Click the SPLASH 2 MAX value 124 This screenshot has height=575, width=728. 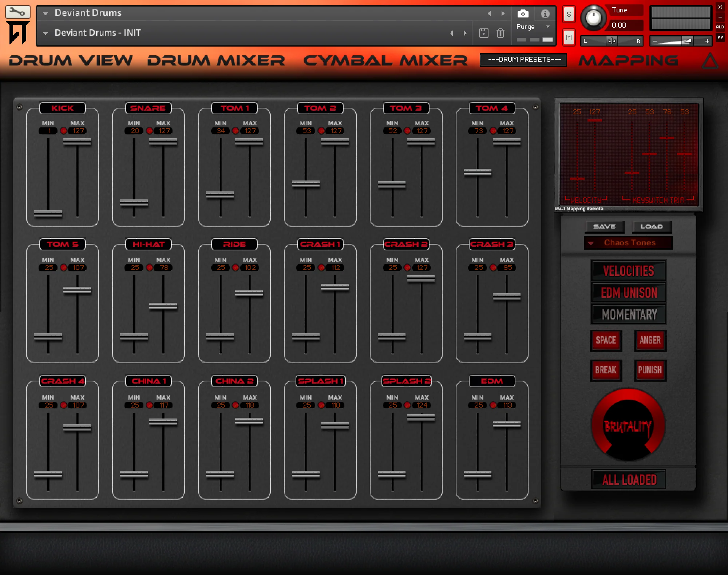pos(422,405)
